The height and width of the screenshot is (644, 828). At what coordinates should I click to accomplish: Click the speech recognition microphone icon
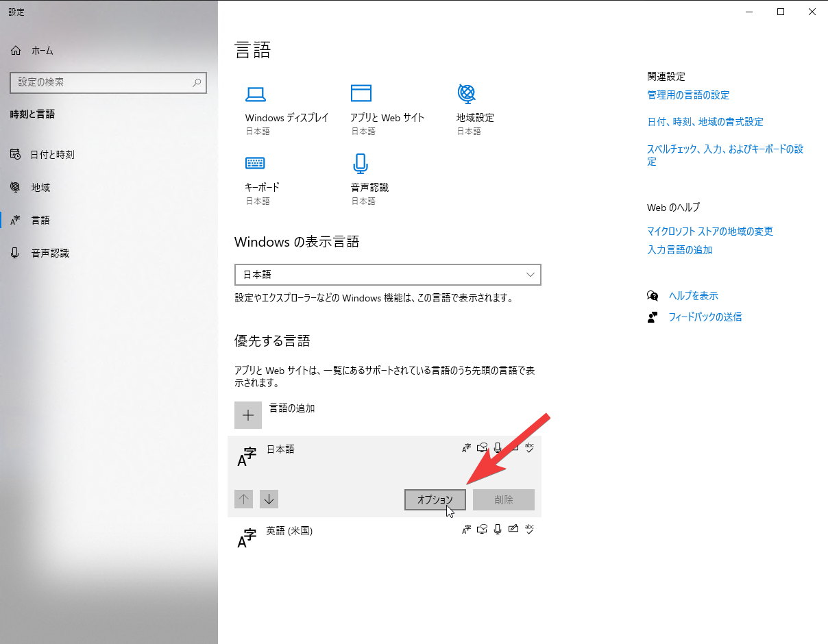click(x=361, y=163)
